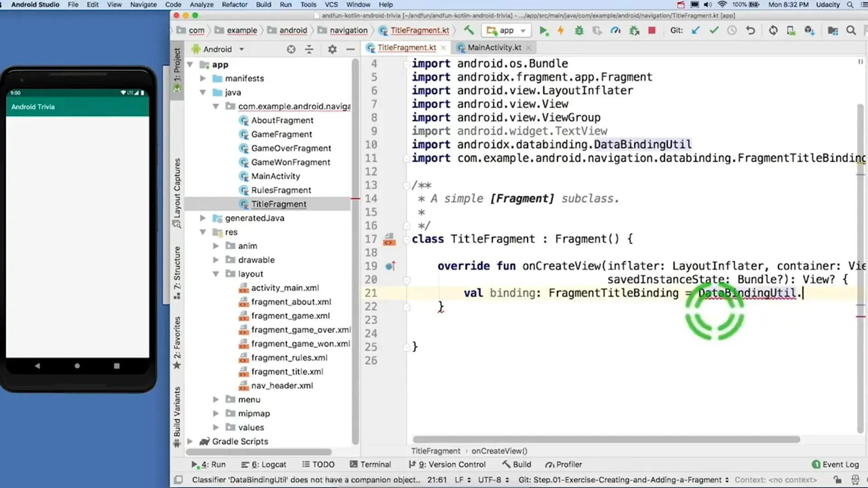The image size is (868, 488).
Task: Switch to the MainActivity.kt tab
Action: point(494,47)
